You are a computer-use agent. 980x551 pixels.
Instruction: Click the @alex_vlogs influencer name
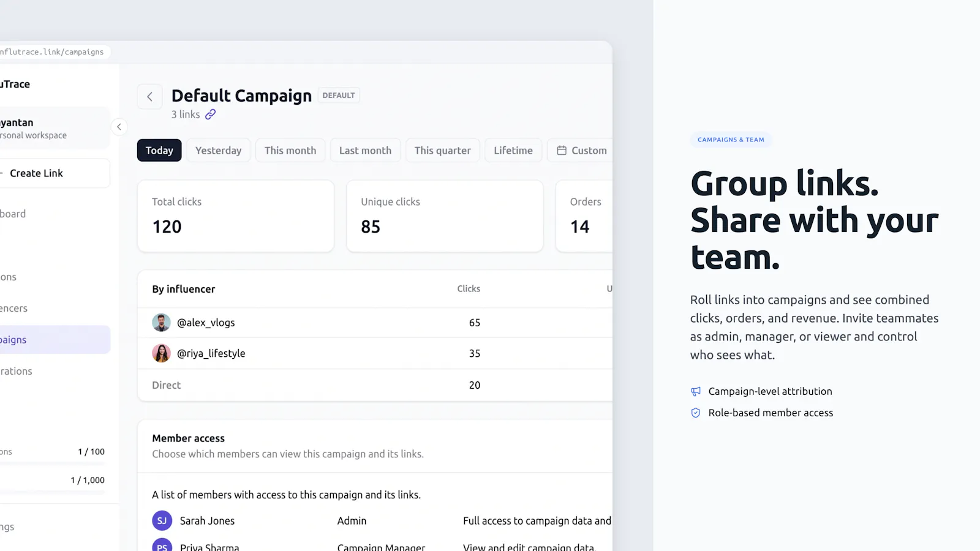click(x=206, y=323)
